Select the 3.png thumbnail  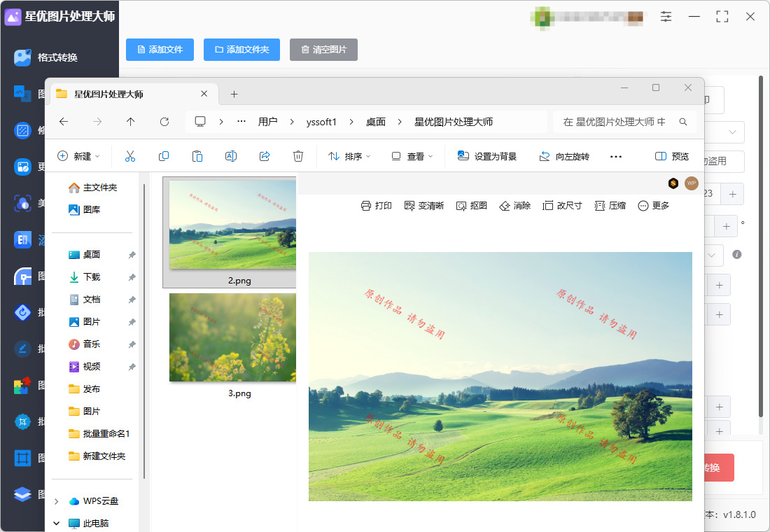coord(232,337)
